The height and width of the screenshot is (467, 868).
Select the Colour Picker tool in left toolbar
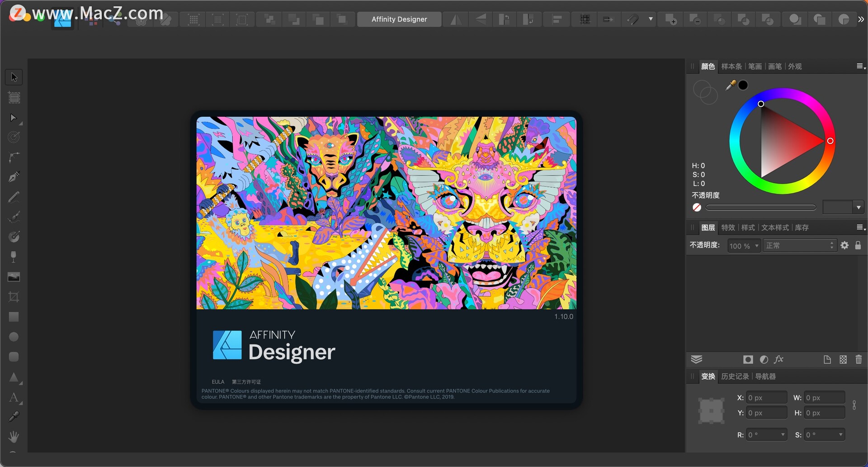tap(14, 417)
